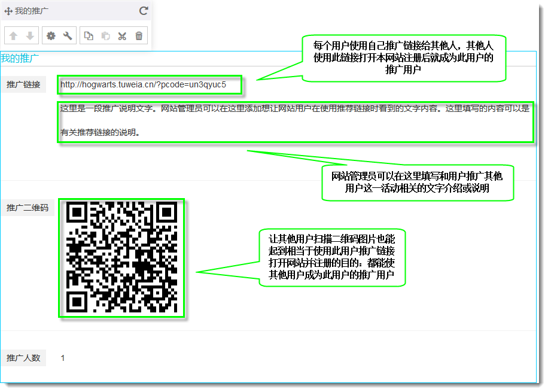Click the move handle icon beside 我的推广

pyautogui.click(x=8, y=11)
